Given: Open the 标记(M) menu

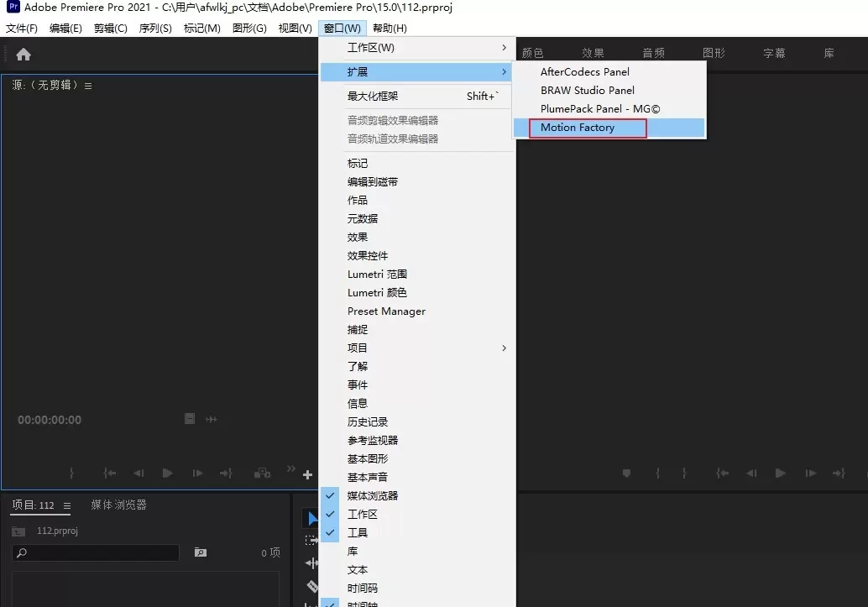Looking at the screenshot, I should [x=202, y=29].
